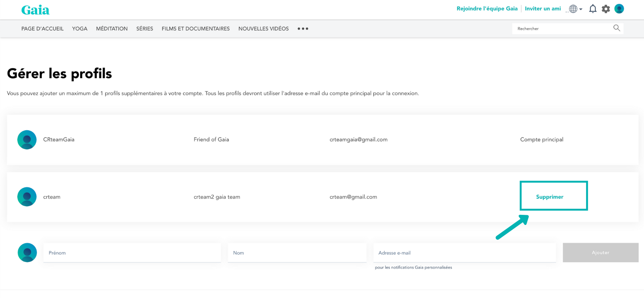This screenshot has width=644, height=298.
Task: Open the language globe selector
Action: [x=575, y=9]
